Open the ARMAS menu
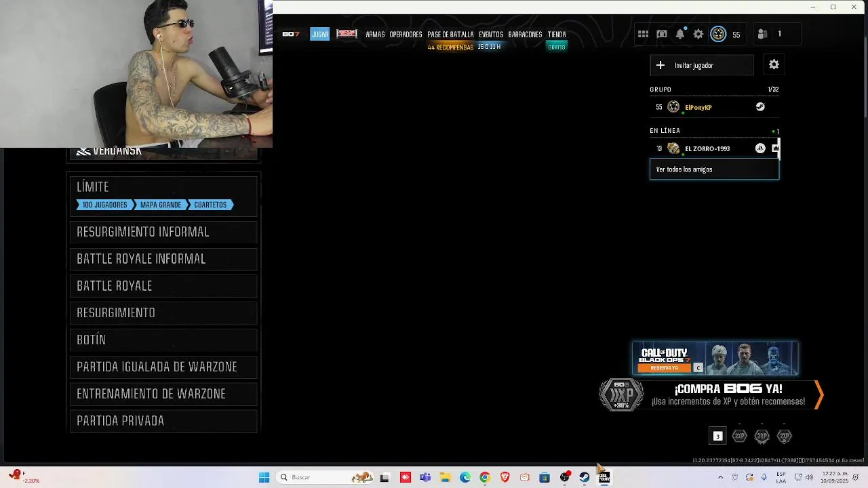The image size is (868, 488). coord(375,35)
